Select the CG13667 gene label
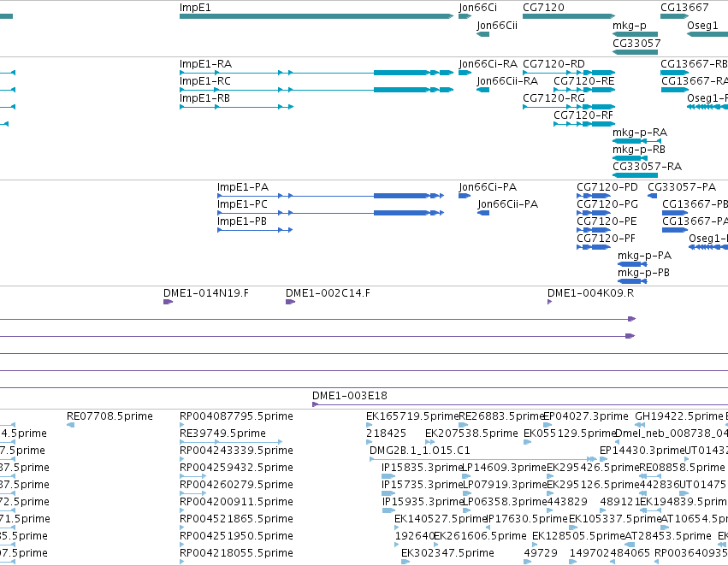 684,8
